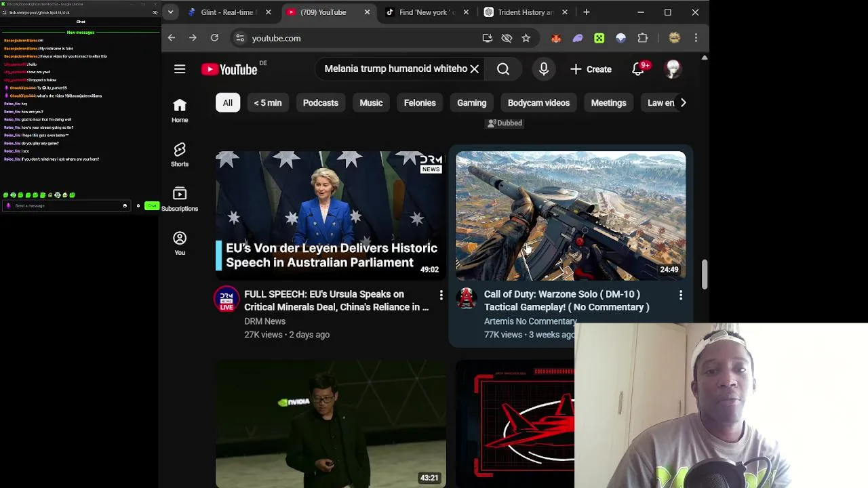Screen dimensions: 868x488
Task: Open the crossed-eye tracking protection icon
Action: [x=507, y=38]
